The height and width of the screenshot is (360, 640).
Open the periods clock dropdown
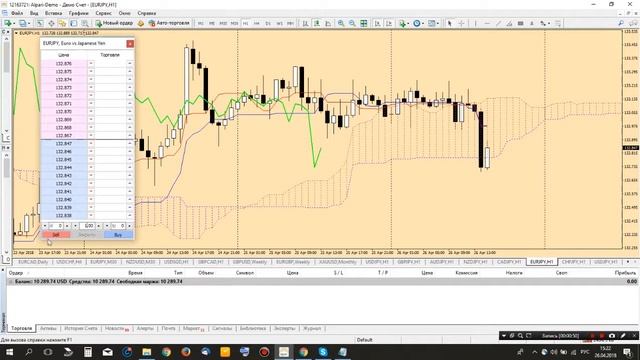point(418,23)
